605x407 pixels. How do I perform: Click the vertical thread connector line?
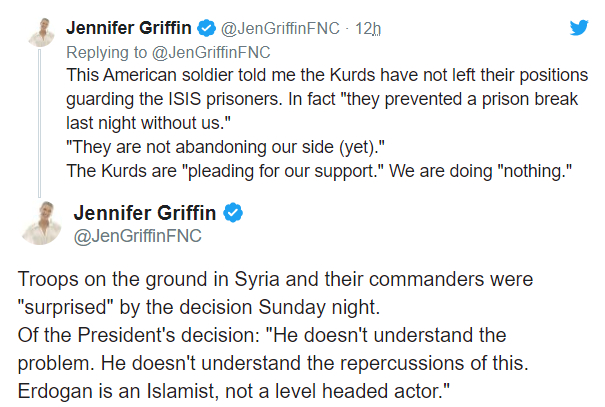point(39,123)
